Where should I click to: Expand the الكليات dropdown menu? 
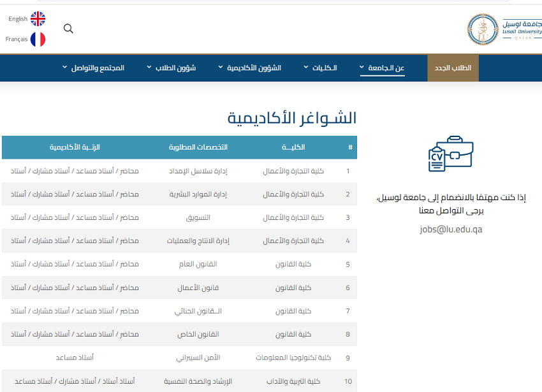[x=321, y=68]
